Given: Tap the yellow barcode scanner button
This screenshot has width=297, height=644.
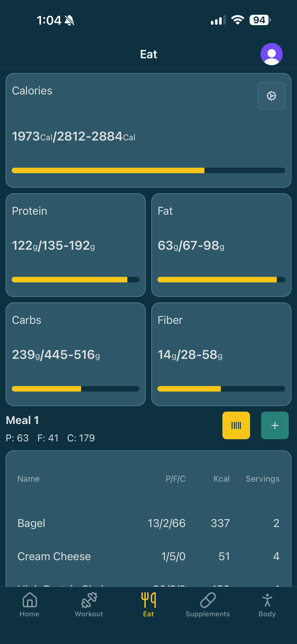Looking at the screenshot, I should click(236, 425).
